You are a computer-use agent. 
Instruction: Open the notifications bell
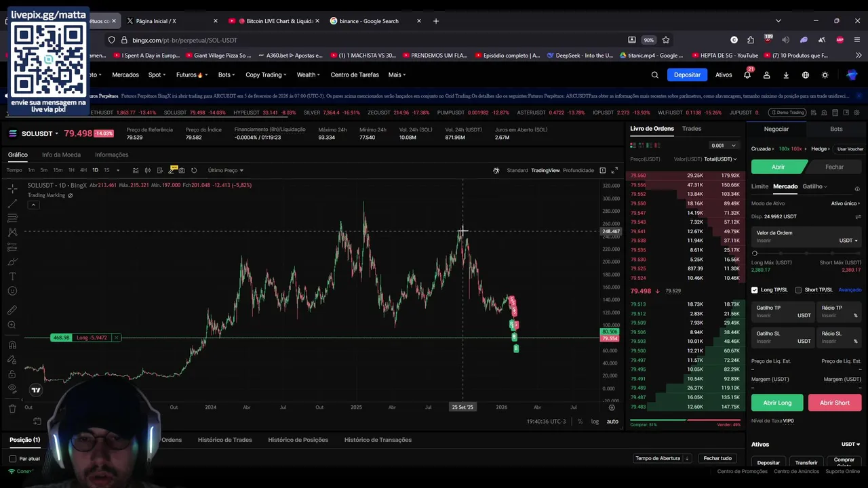tap(747, 75)
